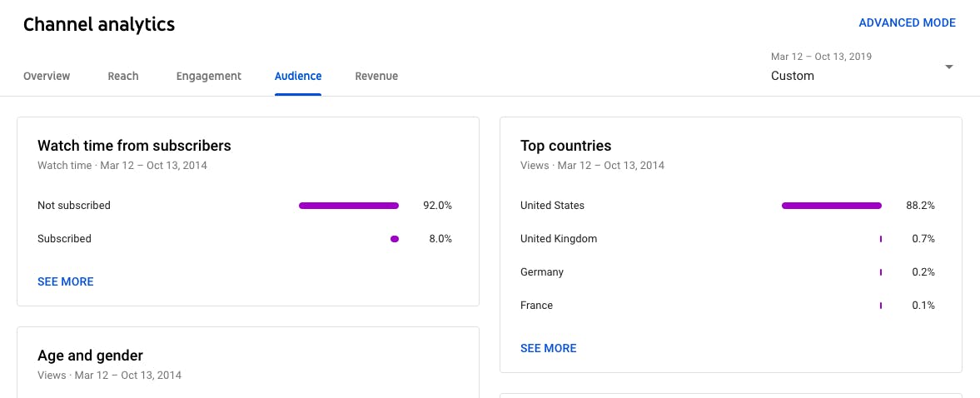This screenshot has width=980, height=398.
Task: Click the United States purple bar
Action: pyautogui.click(x=831, y=206)
